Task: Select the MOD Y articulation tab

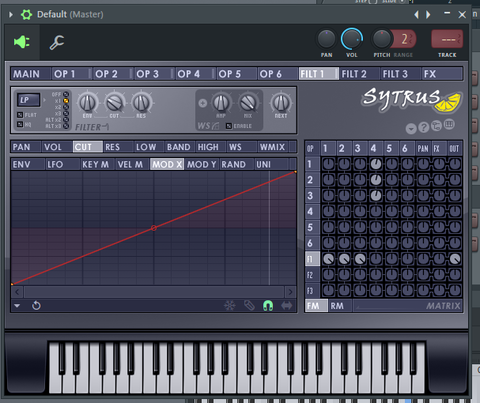Action: tap(202, 164)
